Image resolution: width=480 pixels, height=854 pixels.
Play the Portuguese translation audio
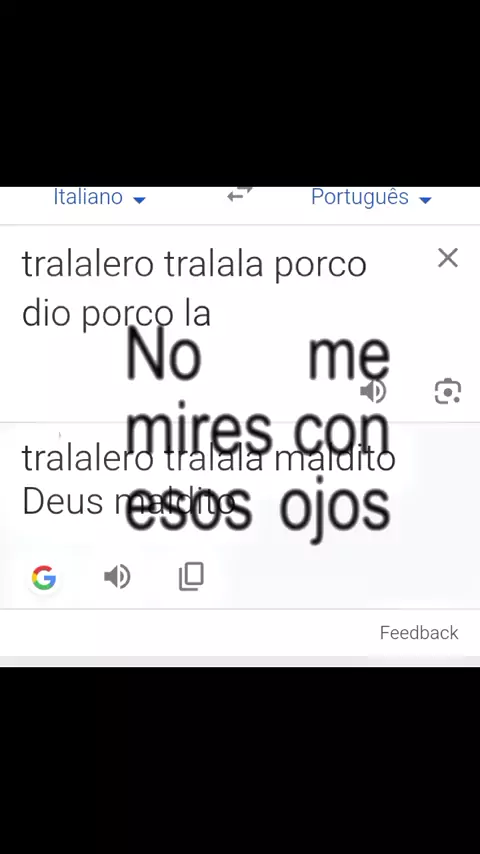pyautogui.click(x=117, y=576)
